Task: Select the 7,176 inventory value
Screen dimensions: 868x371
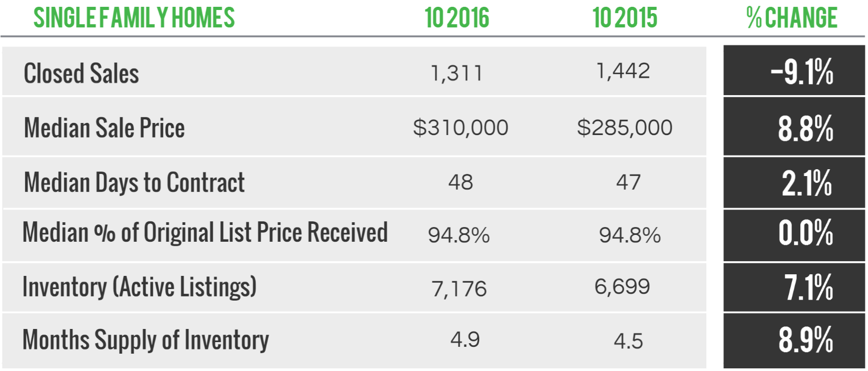Action: [x=459, y=289]
